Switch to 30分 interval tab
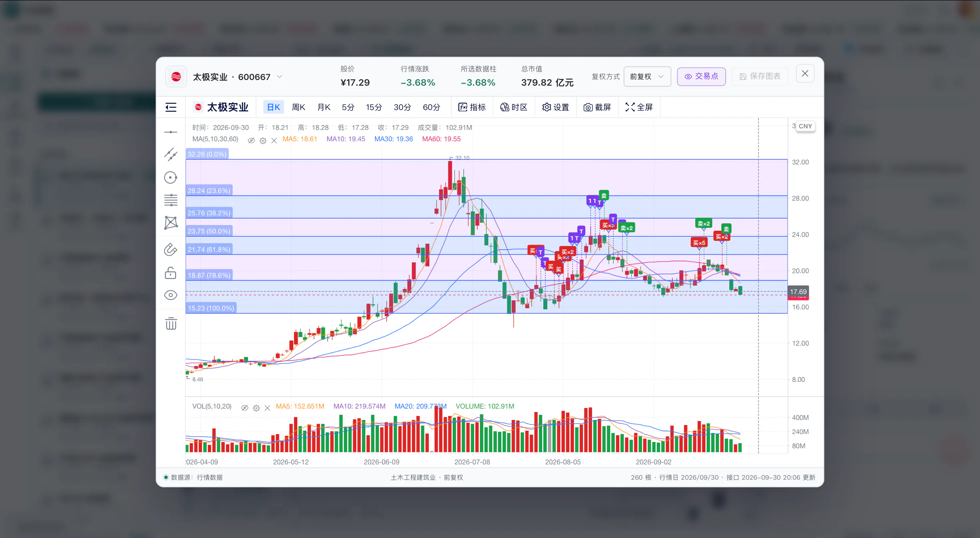Image resolution: width=980 pixels, height=538 pixels. click(x=403, y=107)
